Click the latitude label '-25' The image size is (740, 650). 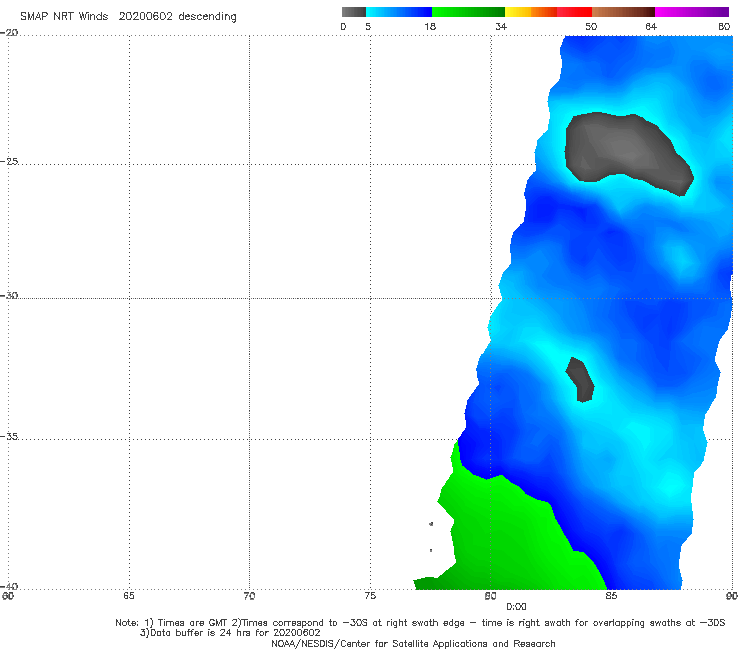pos(9,161)
